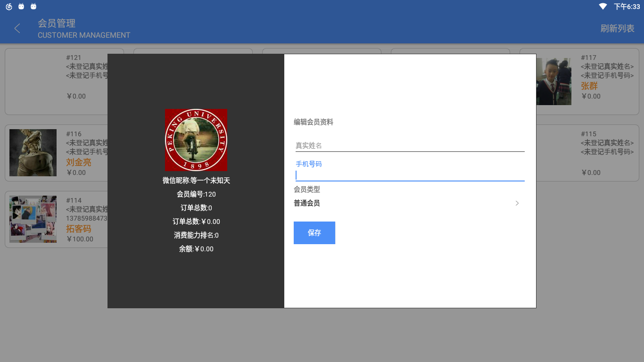Open member #116 statue photo

pos(33,153)
